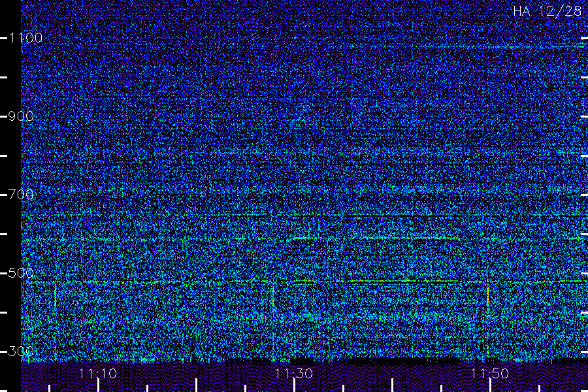Click the 11:10 time axis label

click(98, 374)
